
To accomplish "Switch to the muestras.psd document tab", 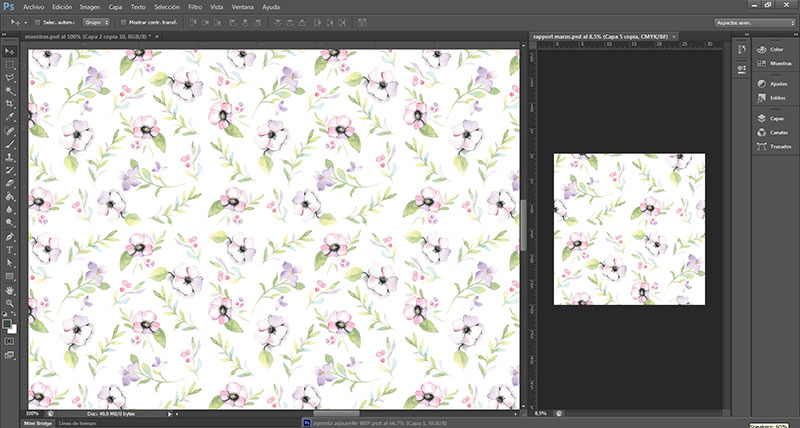I will pyautogui.click(x=92, y=37).
